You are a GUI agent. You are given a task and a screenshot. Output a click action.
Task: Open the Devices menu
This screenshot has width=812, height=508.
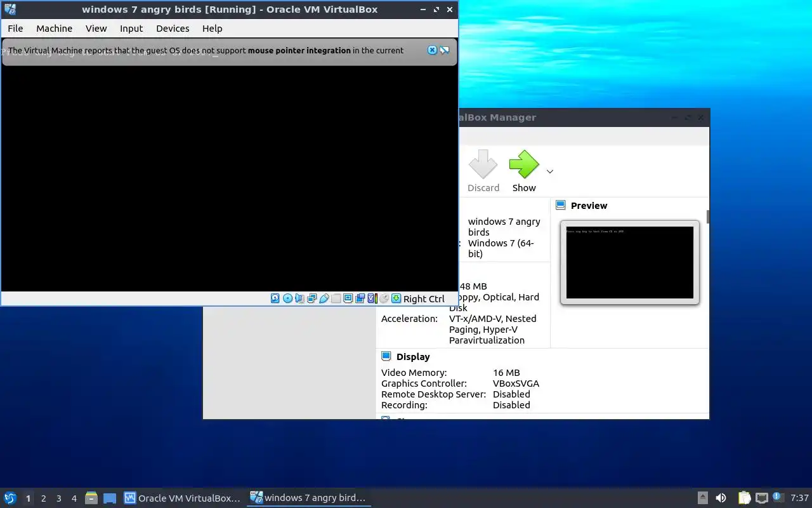click(x=173, y=29)
